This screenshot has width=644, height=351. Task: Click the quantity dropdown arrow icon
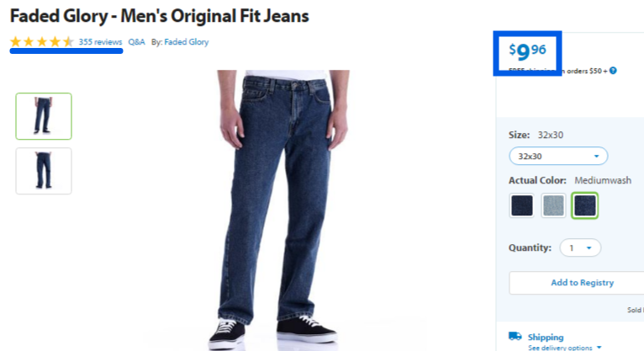(589, 247)
